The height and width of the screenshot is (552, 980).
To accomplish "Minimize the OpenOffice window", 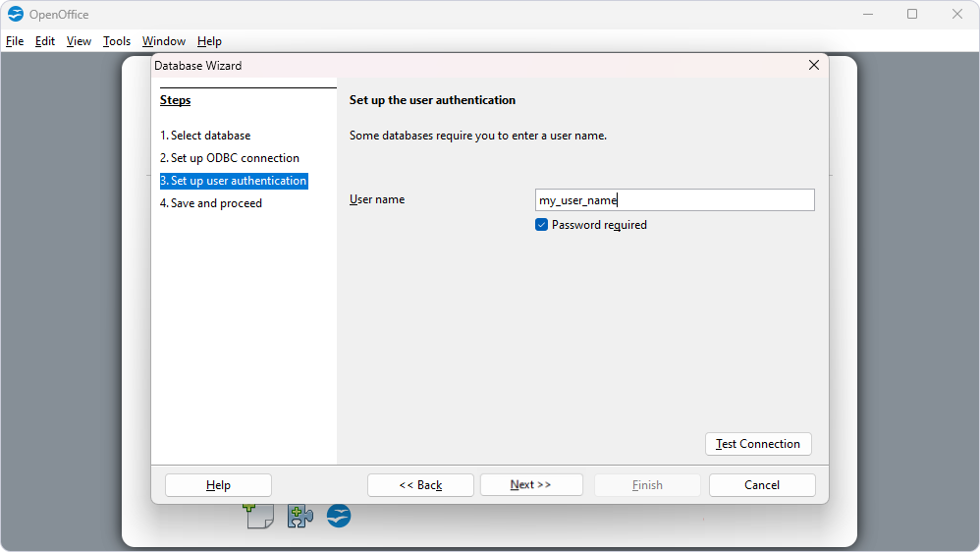I will click(868, 14).
